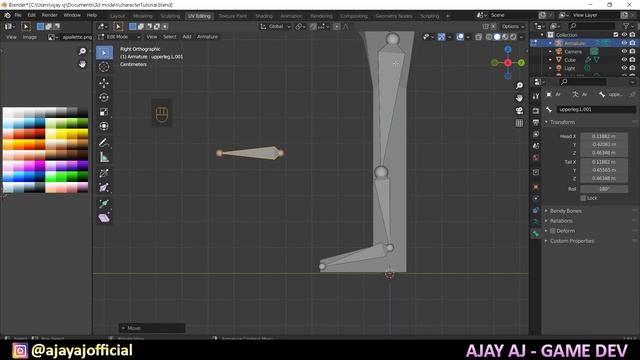
Task: Toggle the Deform checkbox
Action: pyautogui.click(x=553, y=231)
